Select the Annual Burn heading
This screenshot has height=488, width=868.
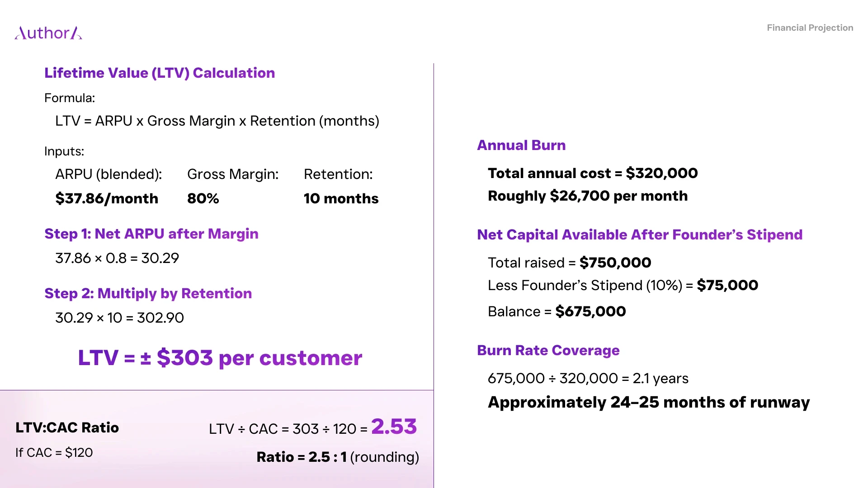[x=521, y=145]
